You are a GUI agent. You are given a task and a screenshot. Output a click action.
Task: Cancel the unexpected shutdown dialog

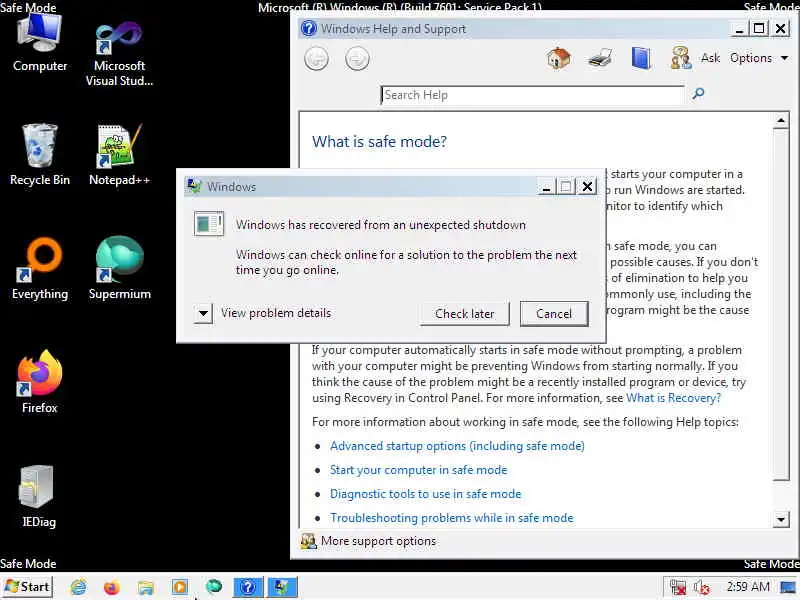coord(554,313)
